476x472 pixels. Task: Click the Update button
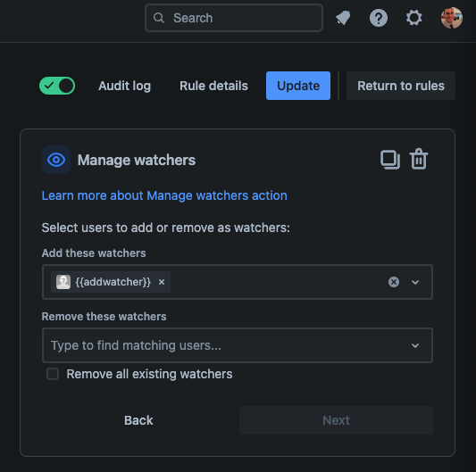(298, 86)
